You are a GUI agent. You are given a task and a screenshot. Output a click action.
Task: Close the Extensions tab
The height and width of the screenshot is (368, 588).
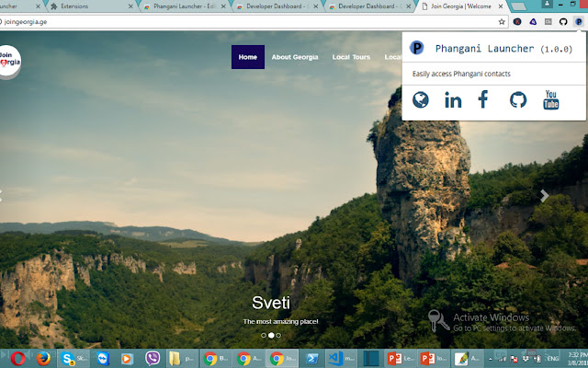[130, 6]
